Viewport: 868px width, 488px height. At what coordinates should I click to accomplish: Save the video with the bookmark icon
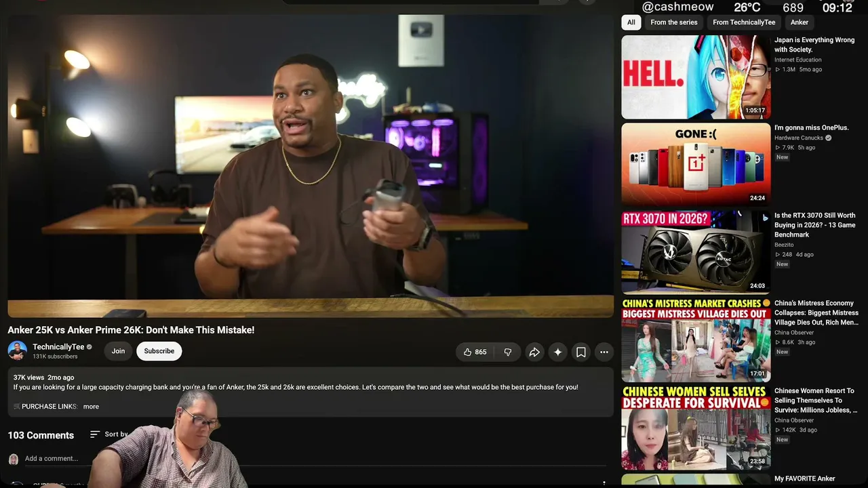pos(581,352)
